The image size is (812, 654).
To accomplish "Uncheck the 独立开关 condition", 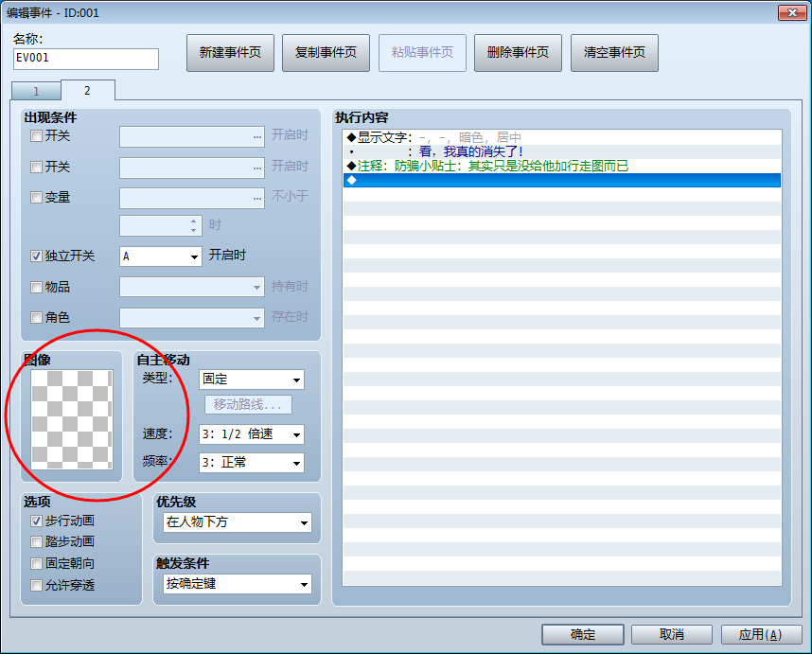I will tap(36, 256).
